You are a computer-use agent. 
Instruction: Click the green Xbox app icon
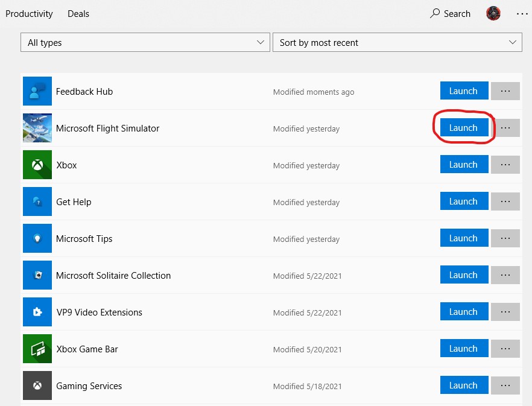point(37,165)
